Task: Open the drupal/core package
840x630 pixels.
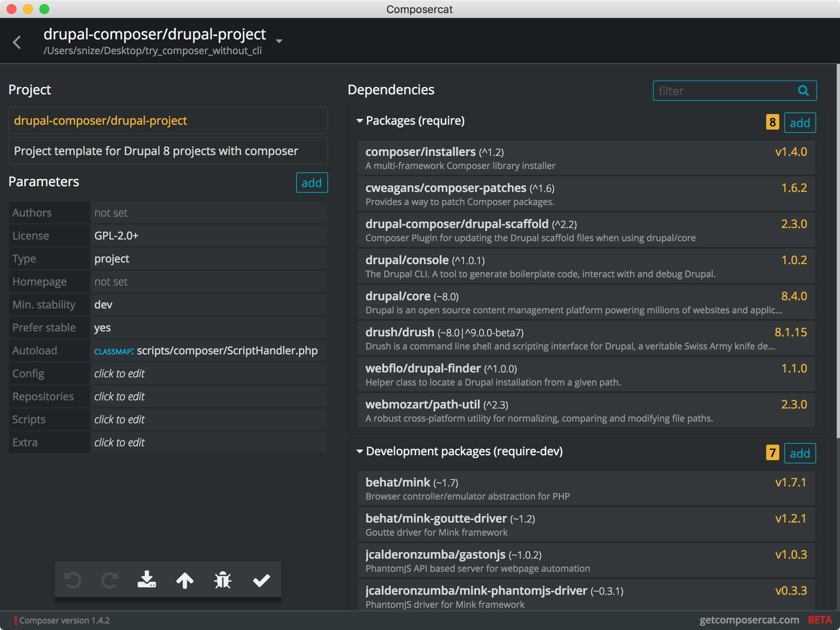Action: click(586, 302)
